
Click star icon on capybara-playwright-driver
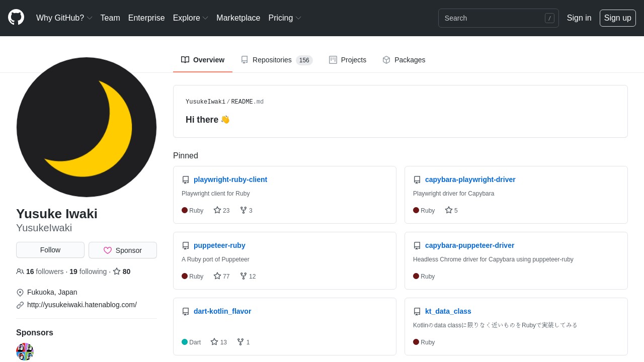[449, 210]
